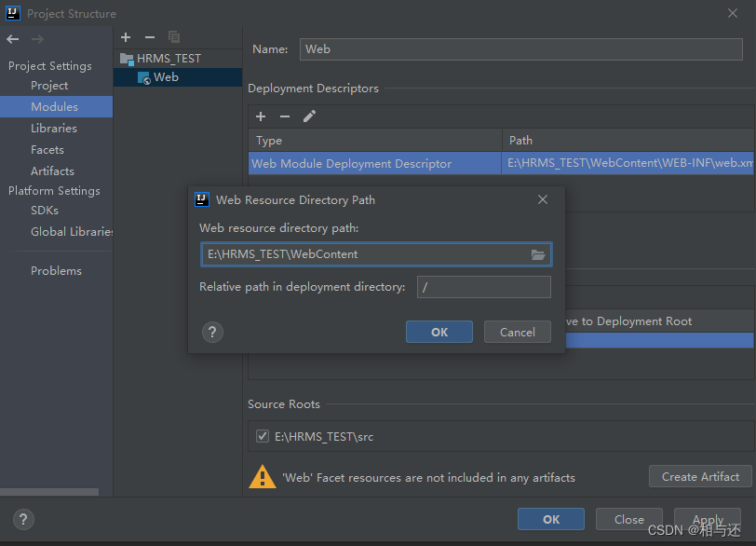The height and width of the screenshot is (546, 756).
Task: Open the Libraries settings page
Action: pyautogui.click(x=54, y=129)
